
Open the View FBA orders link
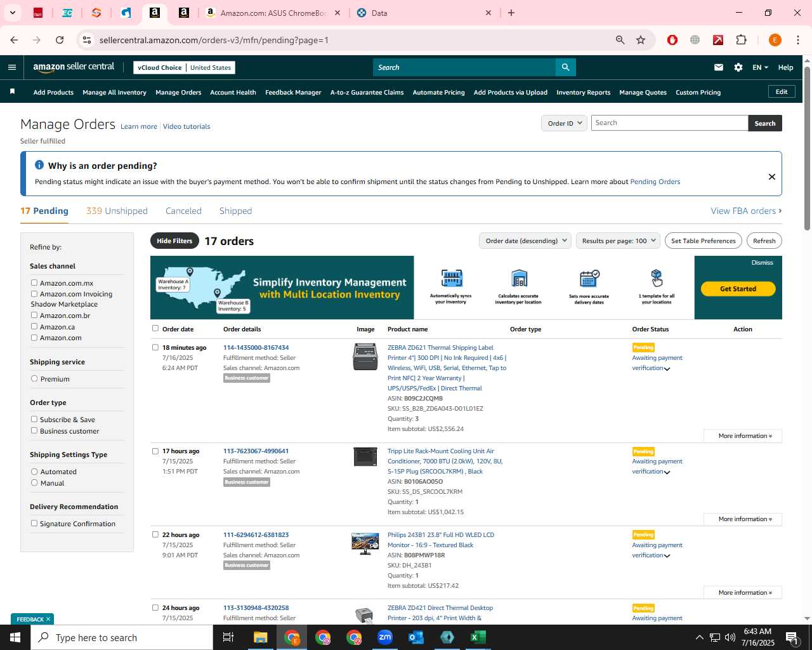746,211
